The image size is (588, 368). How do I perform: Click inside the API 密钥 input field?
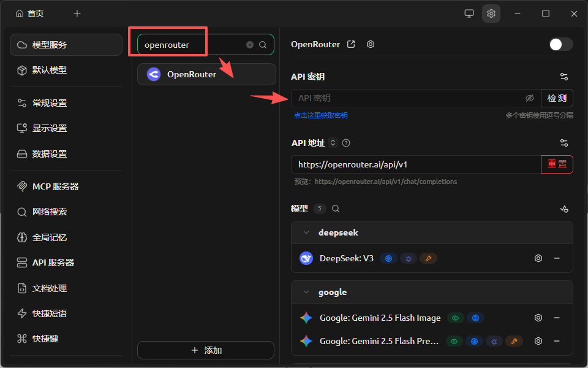[x=398, y=97]
